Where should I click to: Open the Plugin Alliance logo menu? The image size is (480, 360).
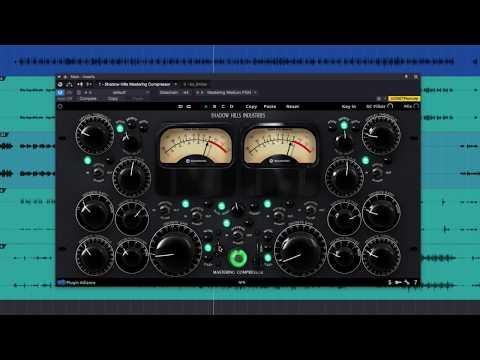tap(76, 283)
